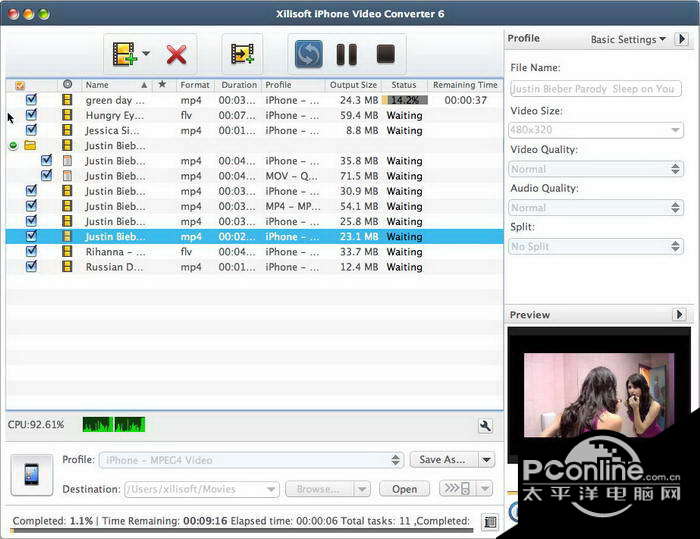
Task: Uncheck the green day video checkbox
Action: click(x=31, y=99)
